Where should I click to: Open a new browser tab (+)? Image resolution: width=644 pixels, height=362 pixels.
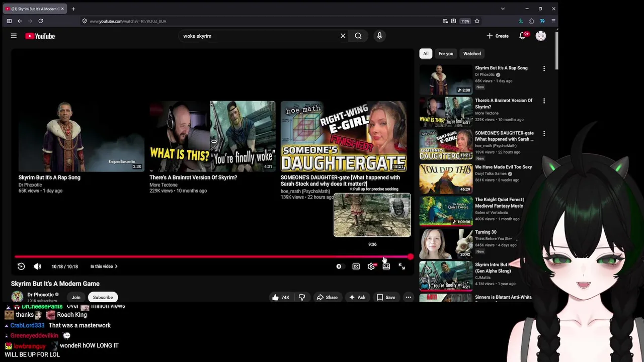pyautogui.click(x=73, y=9)
